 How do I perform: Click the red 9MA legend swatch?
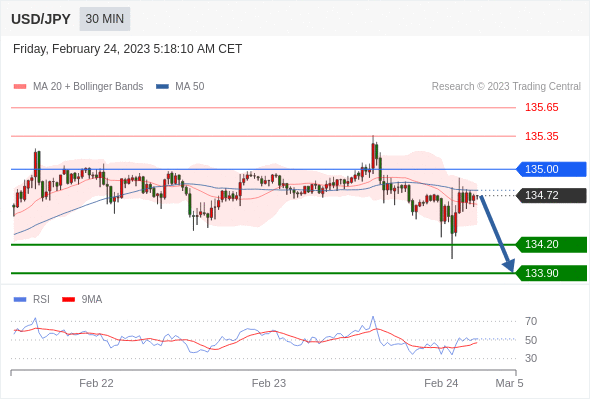(x=68, y=300)
